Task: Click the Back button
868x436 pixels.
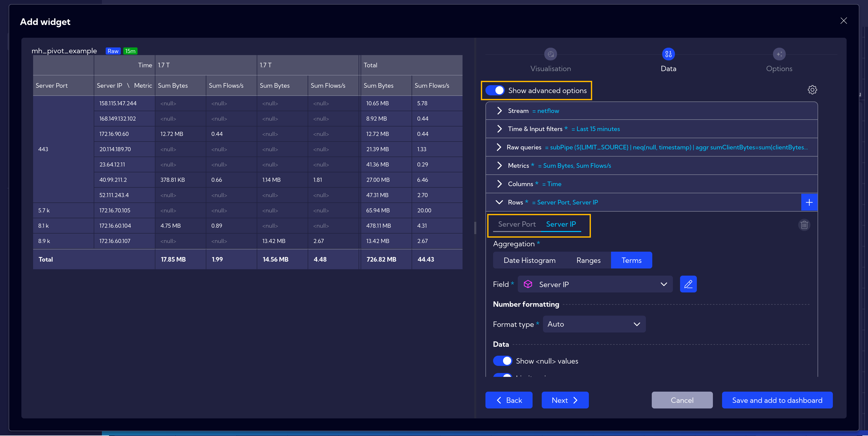Action: pyautogui.click(x=508, y=400)
